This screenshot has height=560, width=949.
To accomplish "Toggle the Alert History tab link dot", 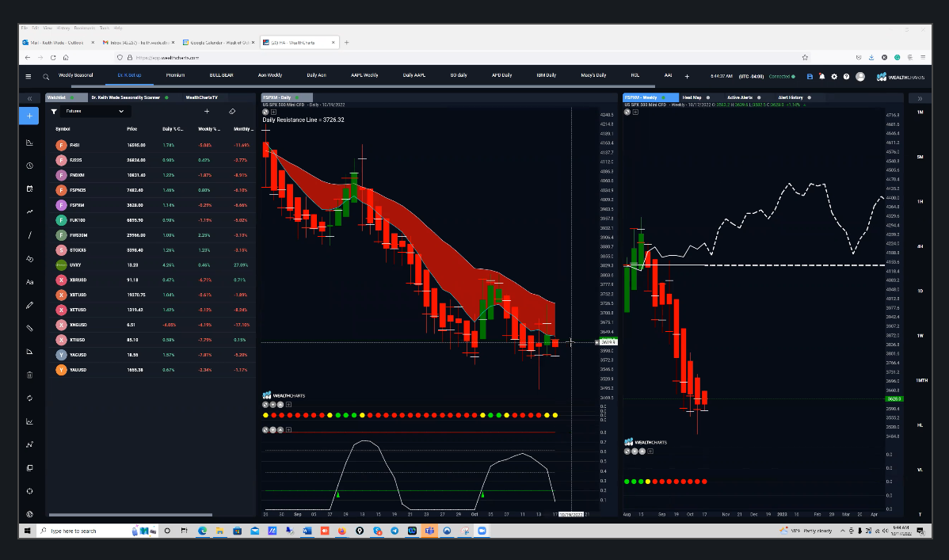I will coord(810,97).
